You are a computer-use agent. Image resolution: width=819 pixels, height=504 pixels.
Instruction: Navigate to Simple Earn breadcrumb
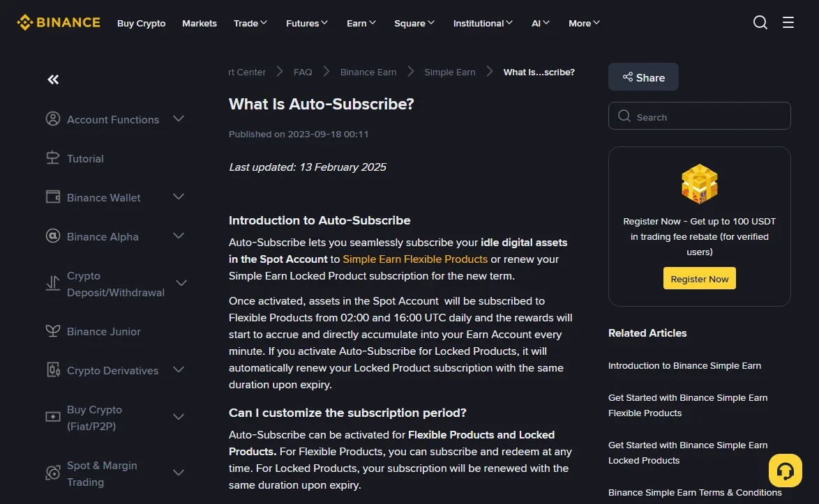tap(450, 72)
